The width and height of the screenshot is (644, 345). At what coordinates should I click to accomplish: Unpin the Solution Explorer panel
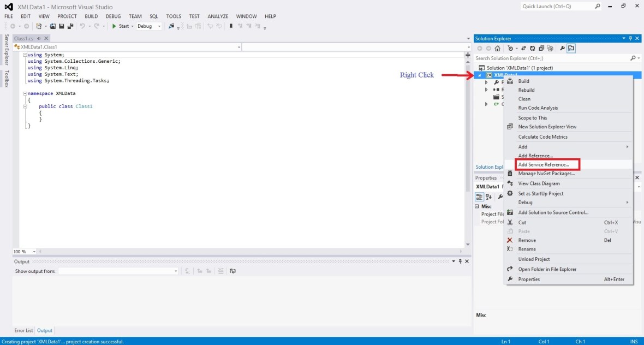pyautogui.click(x=630, y=38)
